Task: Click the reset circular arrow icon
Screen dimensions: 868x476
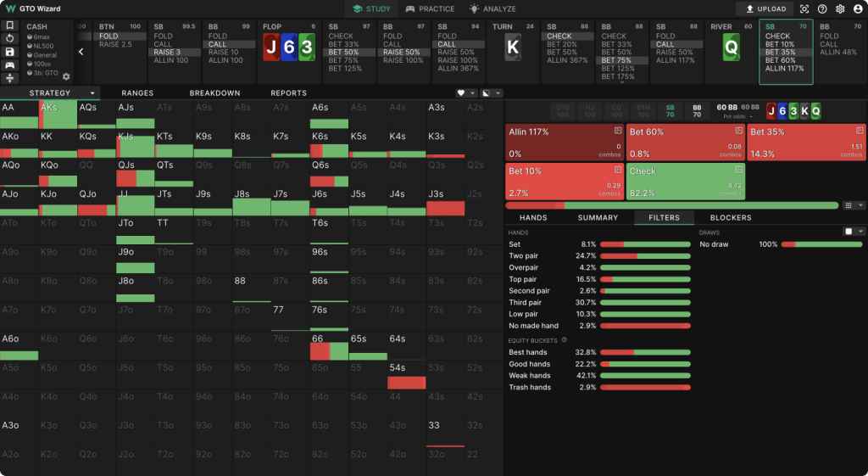Action: tap(9, 39)
